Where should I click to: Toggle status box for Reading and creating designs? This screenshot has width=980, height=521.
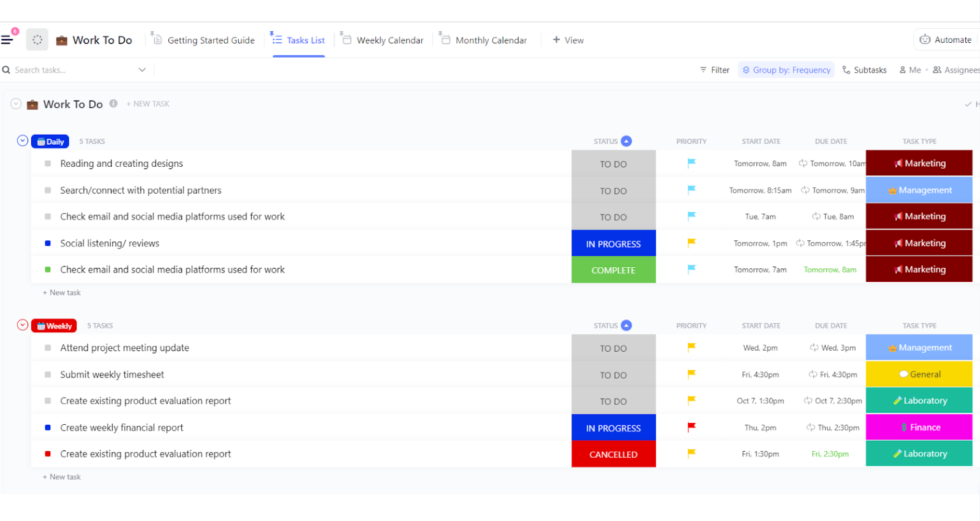point(48,164)
